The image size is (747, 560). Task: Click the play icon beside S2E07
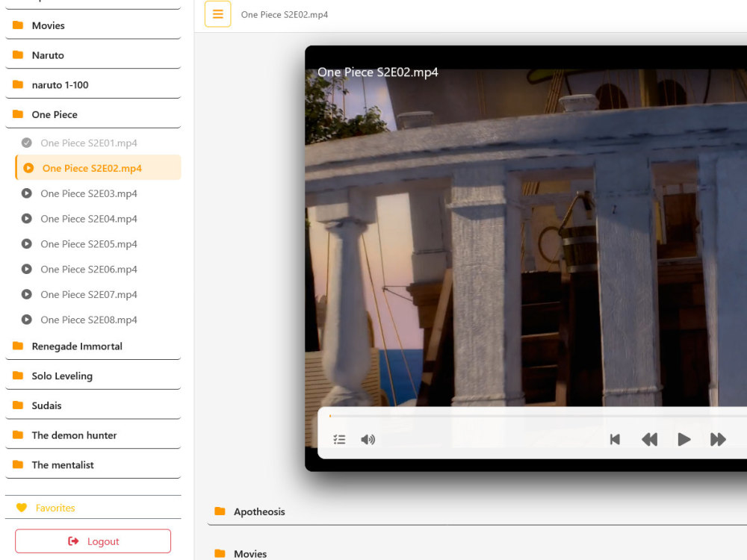(x=27, y=294)
